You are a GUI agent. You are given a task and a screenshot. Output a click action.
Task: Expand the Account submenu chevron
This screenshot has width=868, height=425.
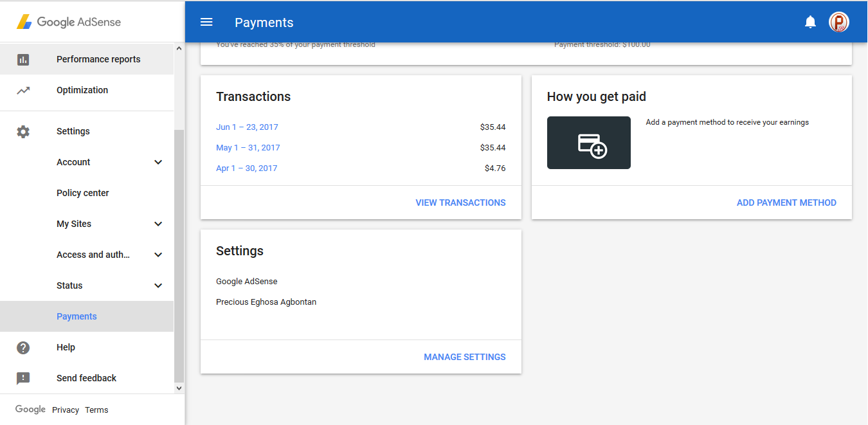point(158,162)
